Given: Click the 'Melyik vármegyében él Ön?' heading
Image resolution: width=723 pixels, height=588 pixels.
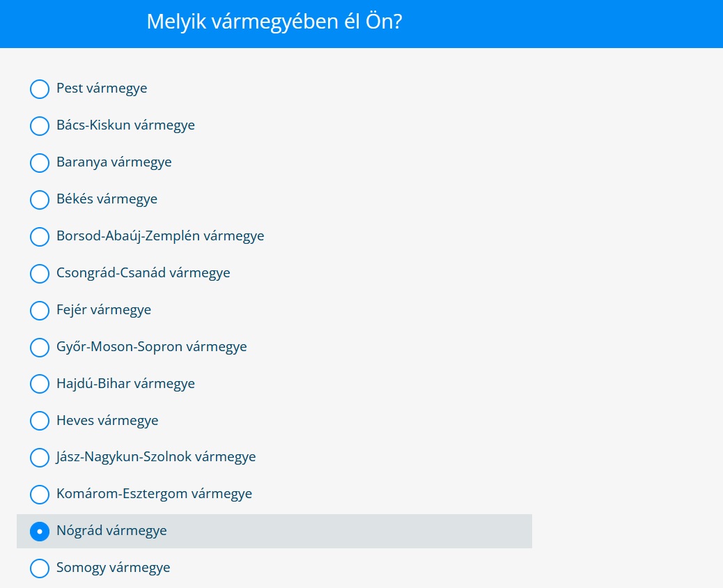Looking at the screenshot, I should click(274, 22).
